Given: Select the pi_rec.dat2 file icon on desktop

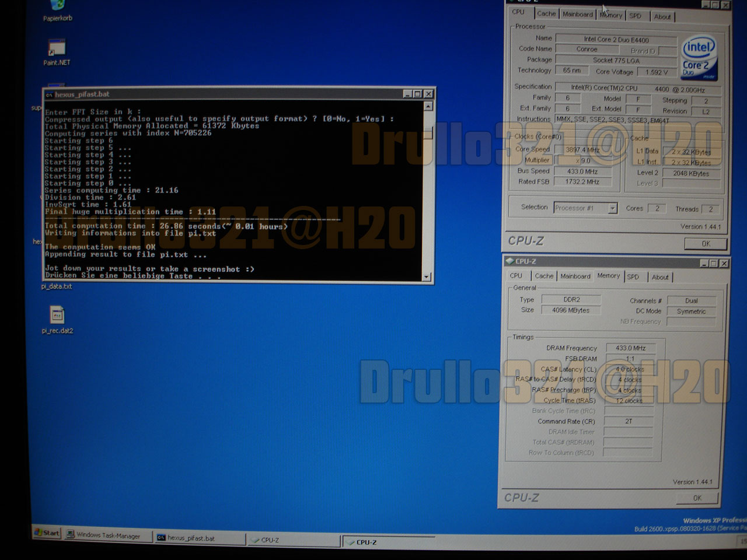Looking at the screenshot, I should 57,320.
